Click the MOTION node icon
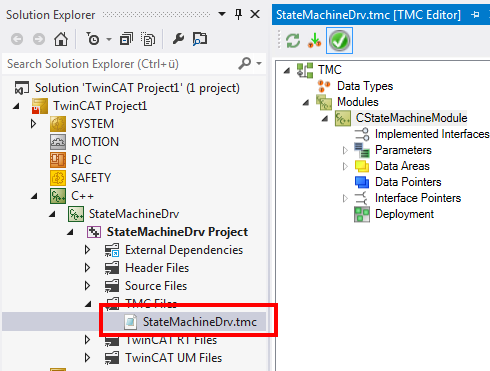490x371 pixels. [58, 142]
